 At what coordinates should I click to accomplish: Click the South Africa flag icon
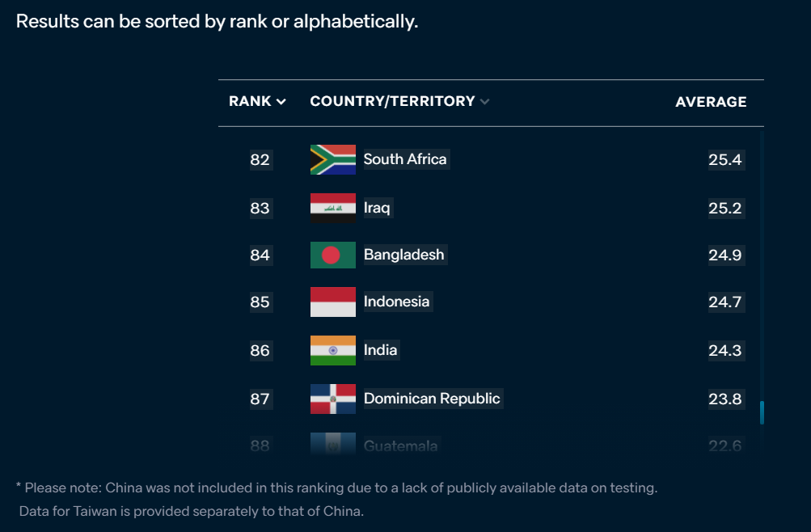click(x=332, y=159)
